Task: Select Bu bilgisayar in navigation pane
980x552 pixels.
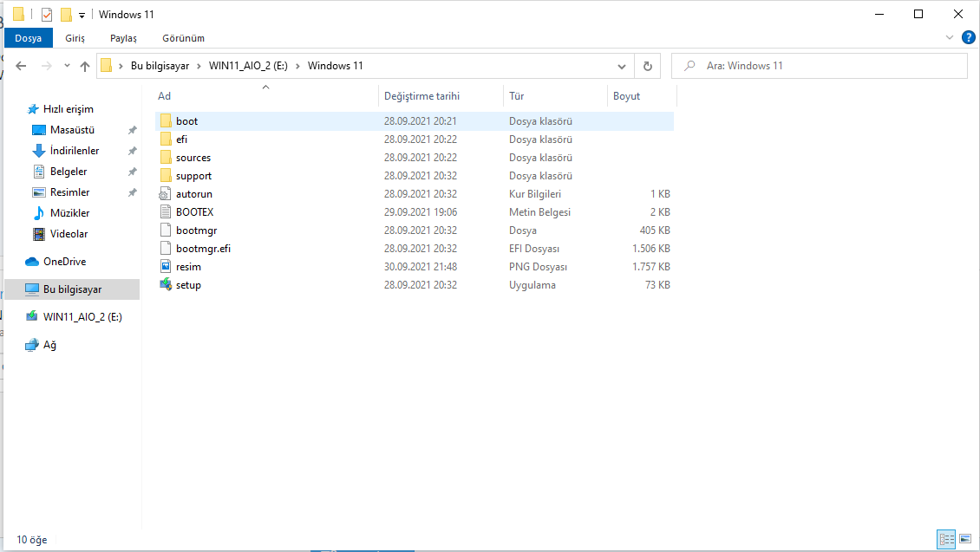Action: (x=72, y=289)
